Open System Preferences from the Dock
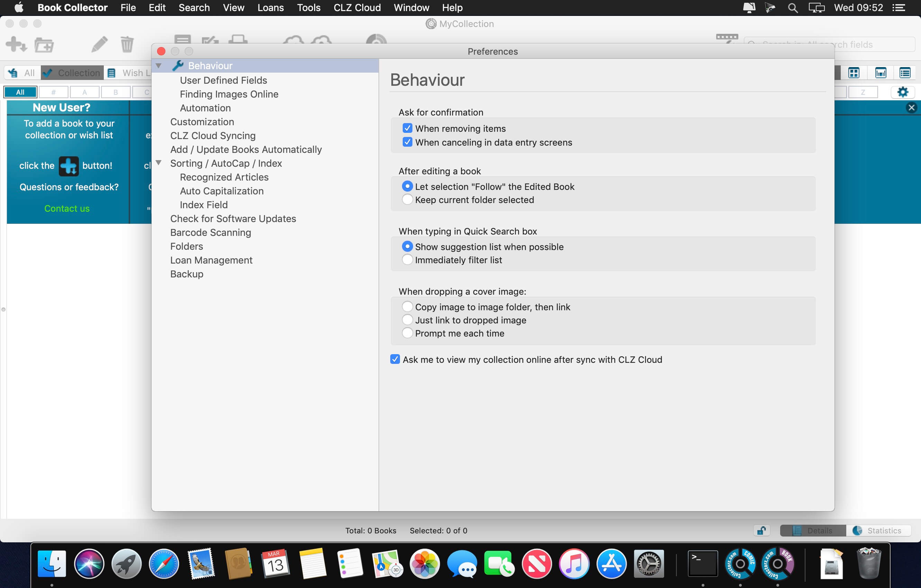Viewport: 921px width, 588px height. [649, 563]
